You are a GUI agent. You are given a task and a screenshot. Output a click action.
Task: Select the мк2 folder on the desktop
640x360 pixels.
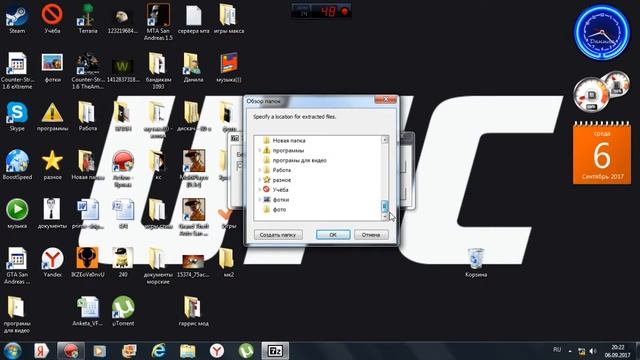[x=229, y=263]
